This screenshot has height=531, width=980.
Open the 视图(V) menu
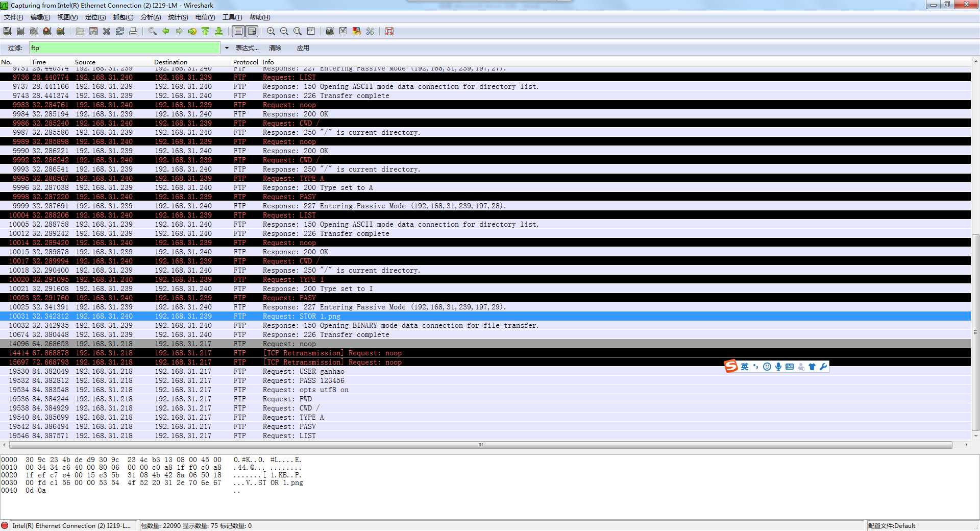pyautogui.click(x=67, y=17)
